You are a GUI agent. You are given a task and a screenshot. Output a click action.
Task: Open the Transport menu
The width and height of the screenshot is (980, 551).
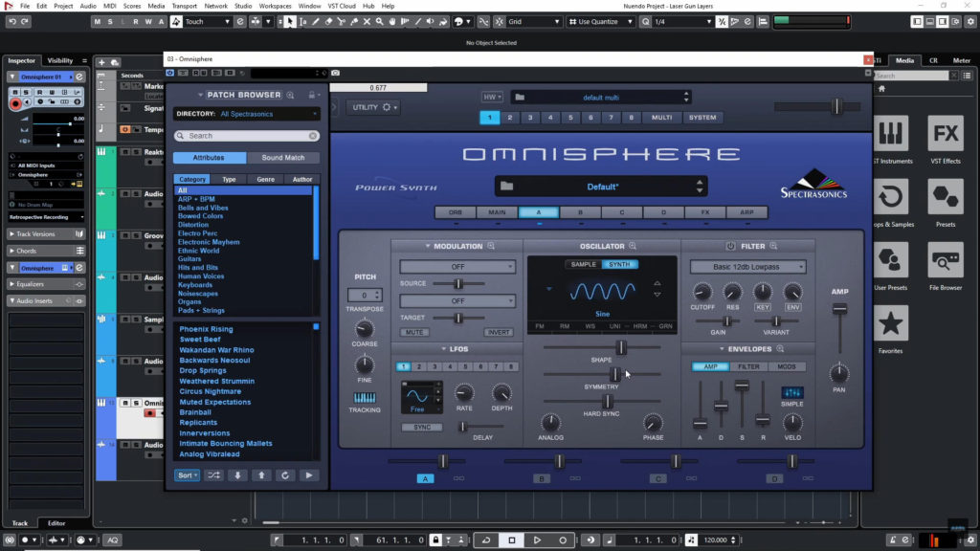coord(184,6)
